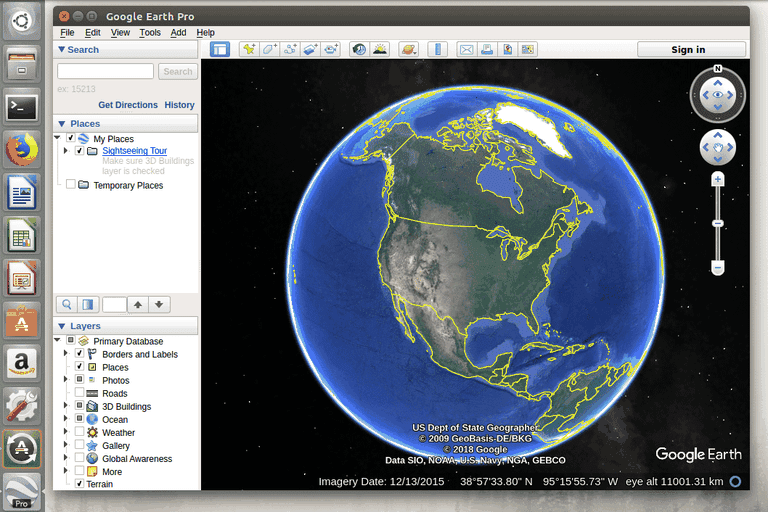This screenshot has height=512, width=768.
Task: Hide the sidebar using the toolbar icon
Action: click(x=220, y=49)
